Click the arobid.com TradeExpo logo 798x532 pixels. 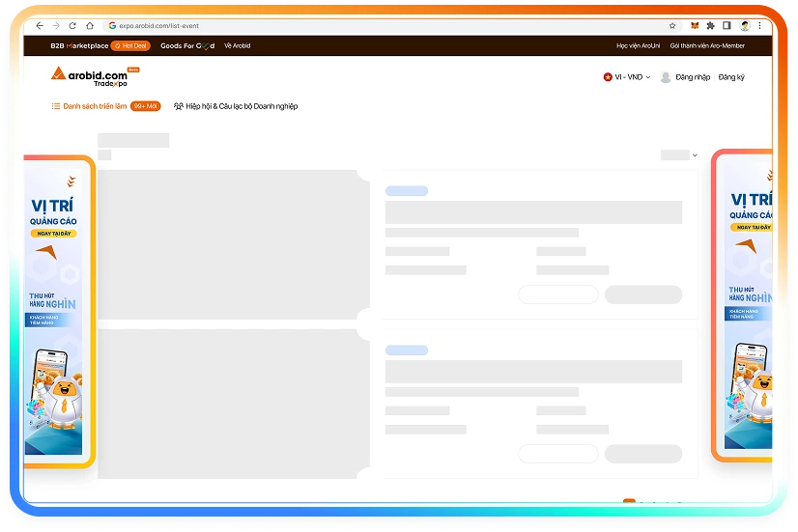coord(92,77)
